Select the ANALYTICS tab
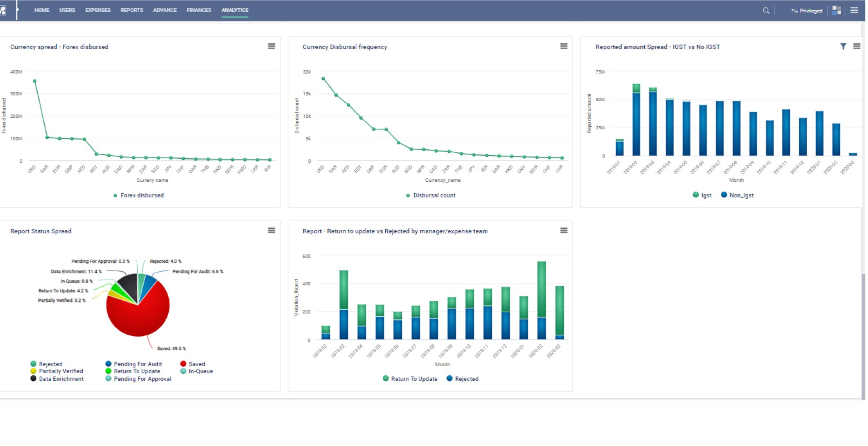 (235, 10)
